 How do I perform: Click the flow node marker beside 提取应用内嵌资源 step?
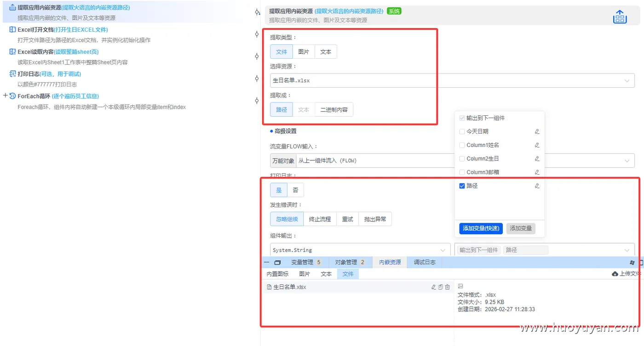pos(257,12)
